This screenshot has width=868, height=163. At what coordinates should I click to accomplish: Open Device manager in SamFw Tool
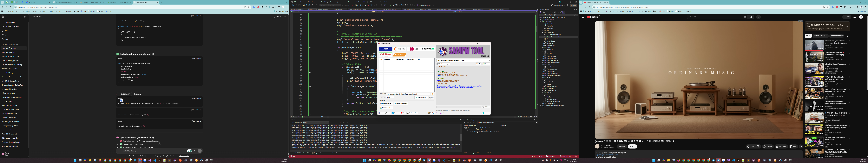[443, 64]
